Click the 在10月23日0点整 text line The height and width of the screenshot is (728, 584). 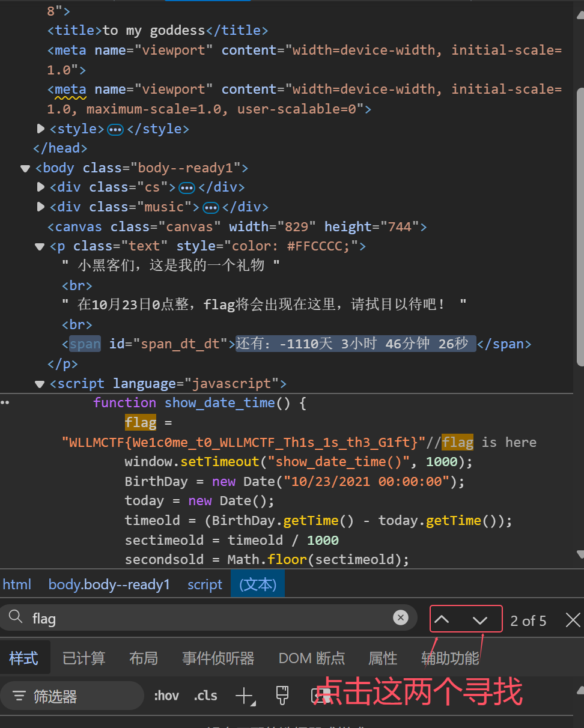point(264,305)
